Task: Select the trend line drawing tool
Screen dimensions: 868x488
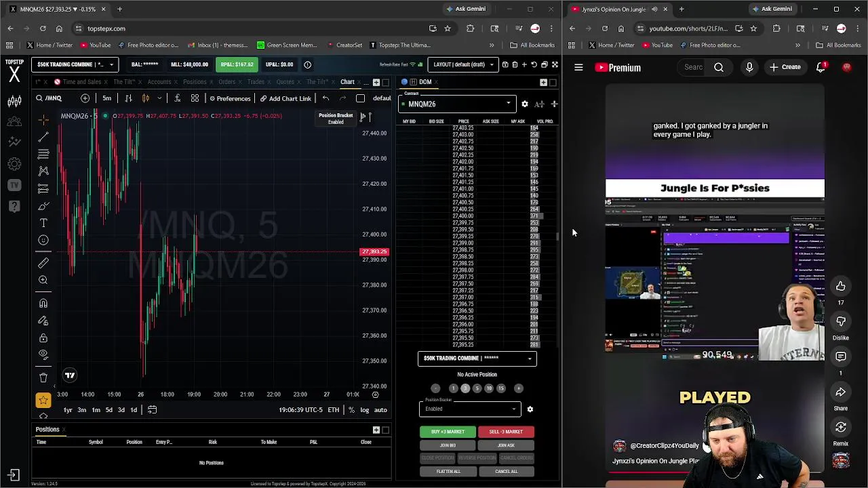Action: pos(43,137)
